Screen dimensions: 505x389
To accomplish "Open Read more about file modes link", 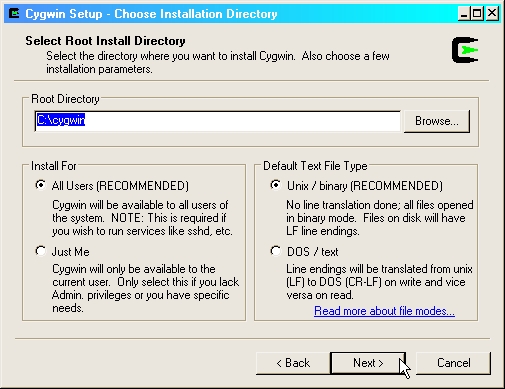I will (384, 311).
